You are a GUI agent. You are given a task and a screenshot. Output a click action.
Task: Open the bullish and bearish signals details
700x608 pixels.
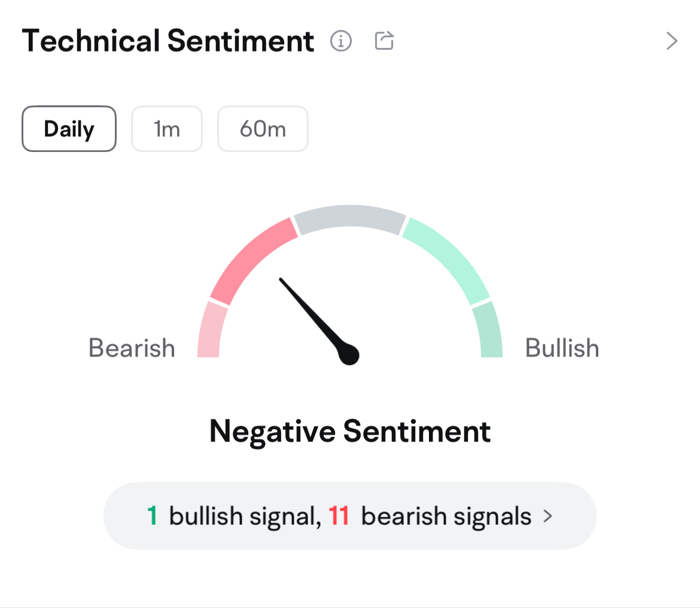pyautogui.click(x=349, y=516)
